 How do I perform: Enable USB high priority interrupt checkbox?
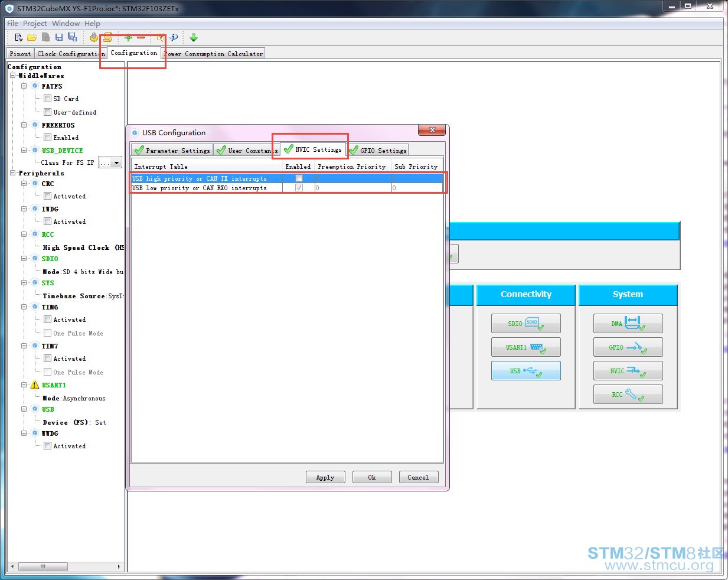(x=299, y=178)
